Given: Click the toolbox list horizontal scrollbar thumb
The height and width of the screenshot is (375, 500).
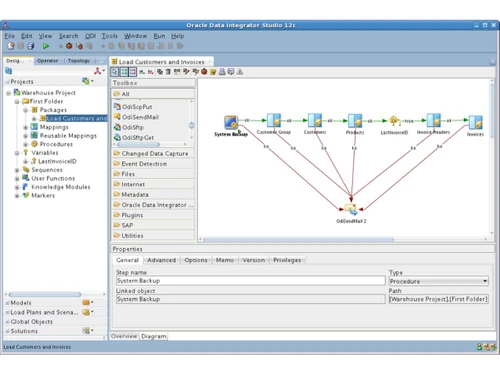Looking at the screenshot, I should 138,144.
